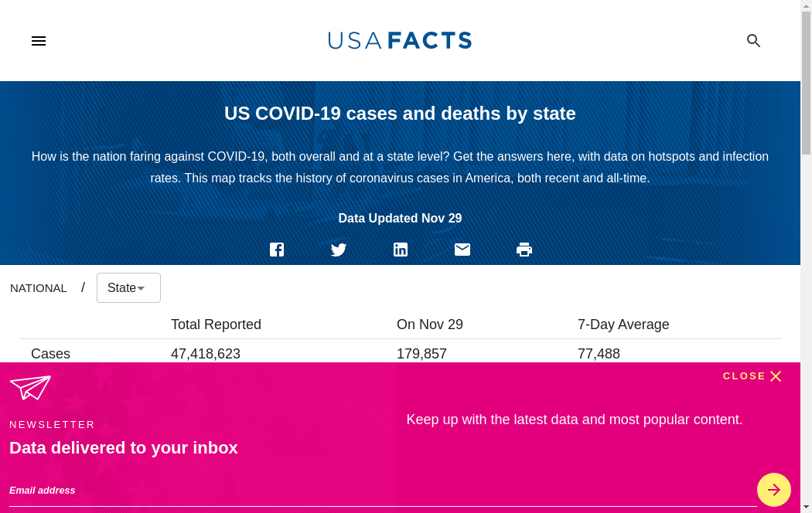Close the newsletter banner

click(752, 376)
